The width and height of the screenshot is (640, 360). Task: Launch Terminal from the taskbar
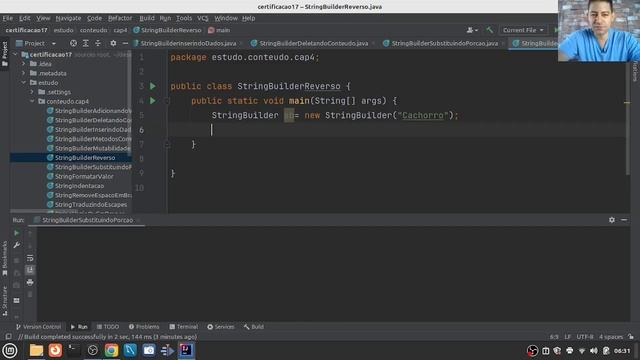point(73,350)
